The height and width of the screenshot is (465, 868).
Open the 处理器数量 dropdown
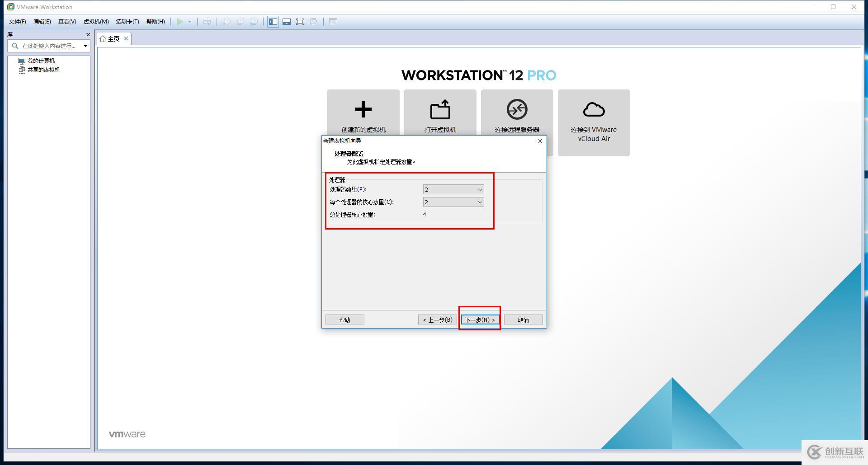click(453, 189)
